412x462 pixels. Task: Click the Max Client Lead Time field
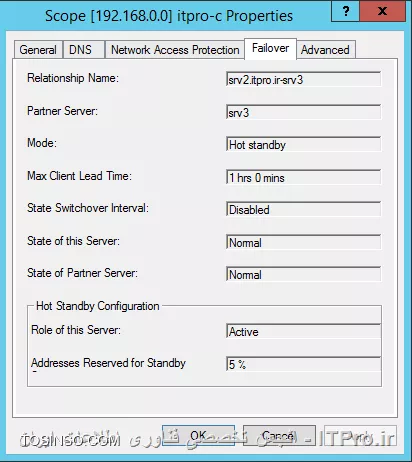pyautogui.click(x=303, y=177)
